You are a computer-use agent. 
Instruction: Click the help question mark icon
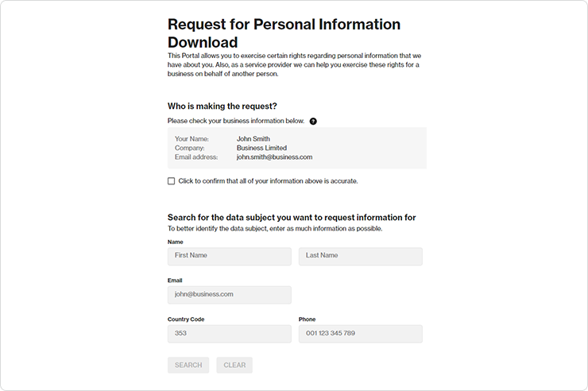[313, 121]
